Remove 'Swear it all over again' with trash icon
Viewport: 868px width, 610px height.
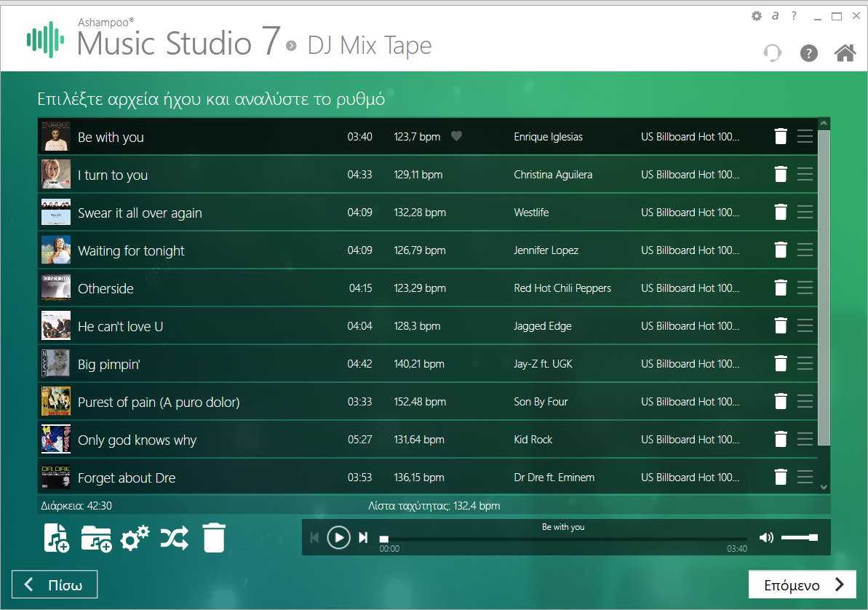click(x=781, y=213)
